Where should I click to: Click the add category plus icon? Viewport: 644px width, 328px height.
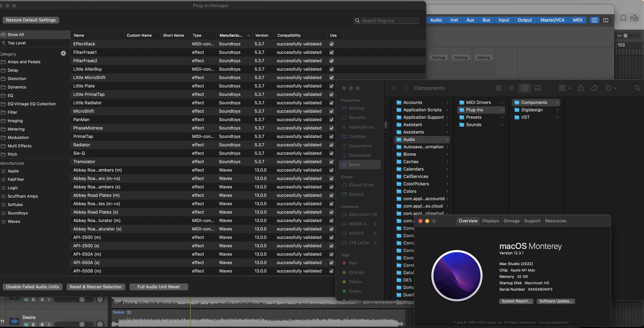[63, 53]
